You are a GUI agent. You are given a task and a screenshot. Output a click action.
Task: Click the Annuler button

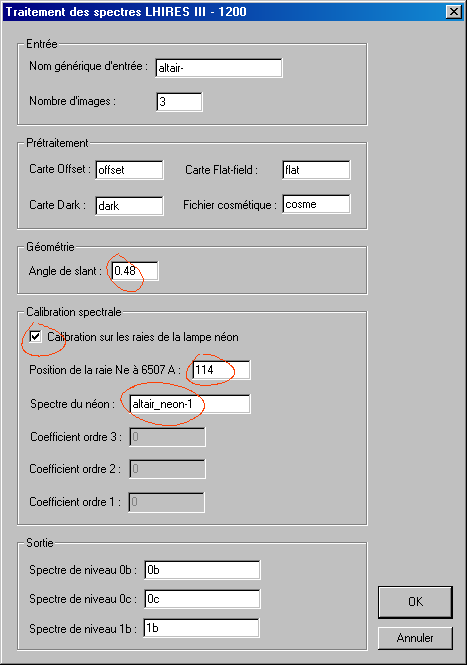(x=415, y=638)
